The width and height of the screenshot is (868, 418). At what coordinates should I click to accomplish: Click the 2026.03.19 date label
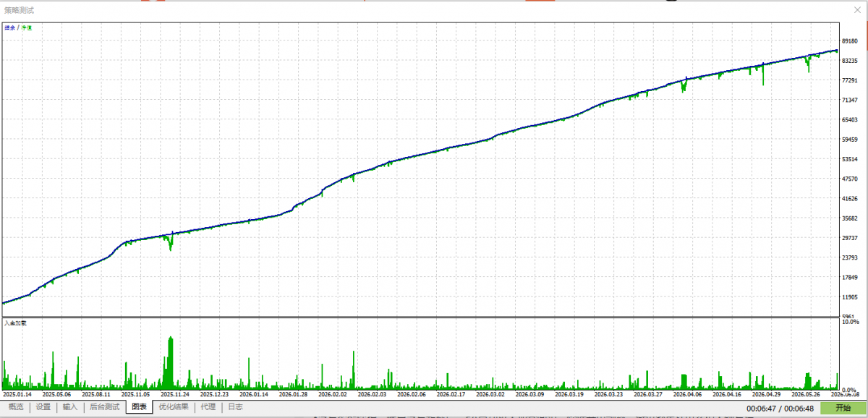click(569, 395)
